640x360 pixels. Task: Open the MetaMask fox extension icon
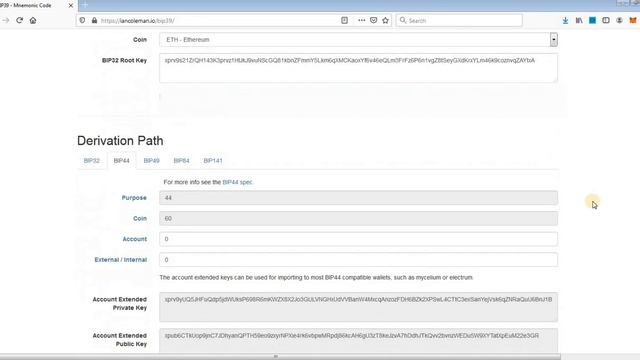click(633, 20)
